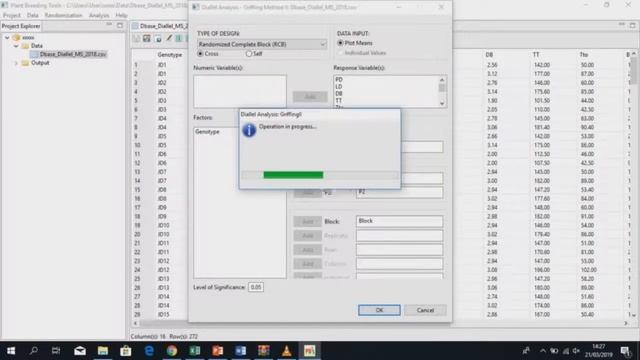The image size is (640, 360).
Task: Open PowerPoint from taskbar
Action: coord(218,351)
